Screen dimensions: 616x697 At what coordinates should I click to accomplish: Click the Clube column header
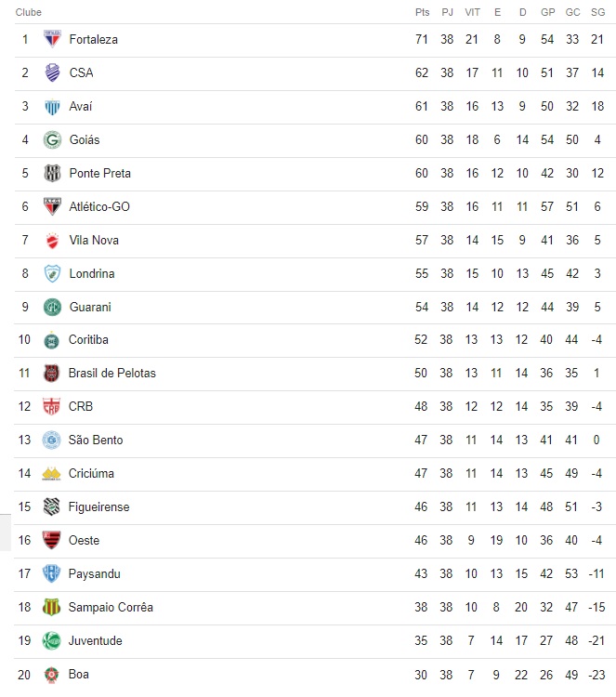[29, 12]
